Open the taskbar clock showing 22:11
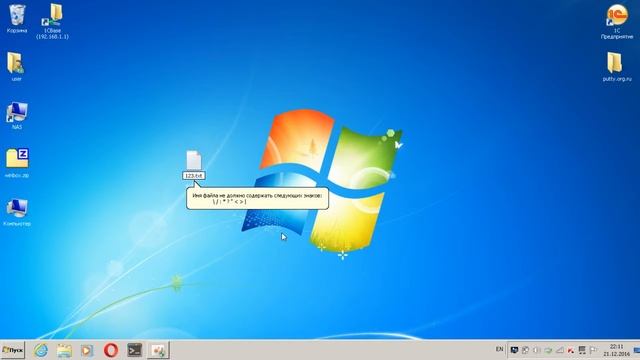The height and width of the screenshot is (360, 640). click(617, 350)
